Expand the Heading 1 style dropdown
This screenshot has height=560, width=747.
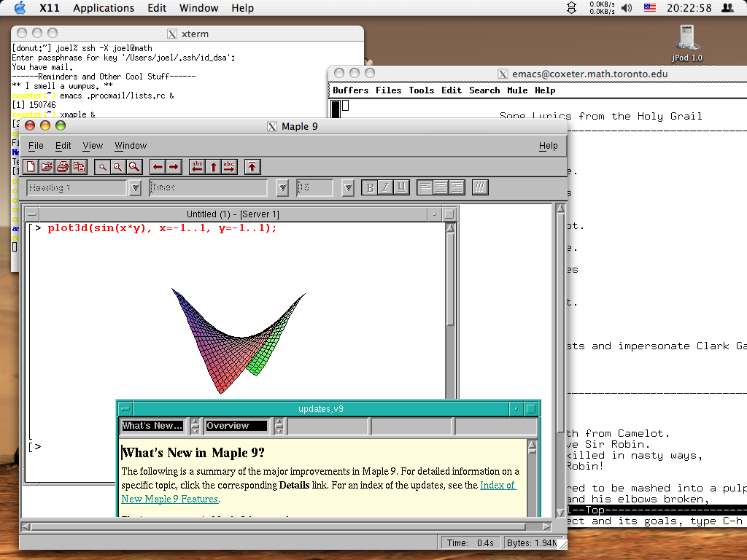pos(135,187)
